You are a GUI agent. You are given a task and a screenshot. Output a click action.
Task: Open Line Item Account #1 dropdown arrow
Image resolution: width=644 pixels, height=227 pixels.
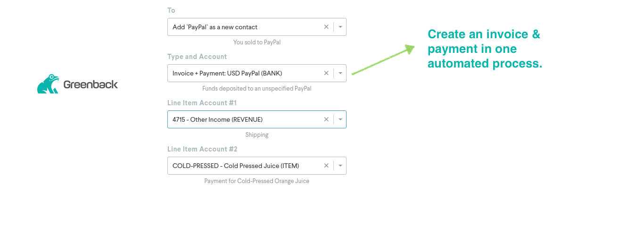point(340,119)
